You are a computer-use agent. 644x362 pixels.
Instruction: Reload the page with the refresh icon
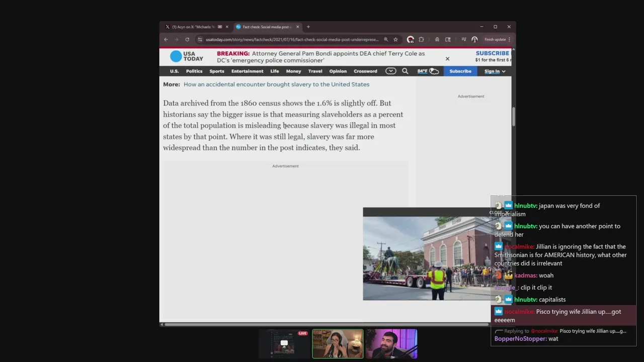point(187,39)
